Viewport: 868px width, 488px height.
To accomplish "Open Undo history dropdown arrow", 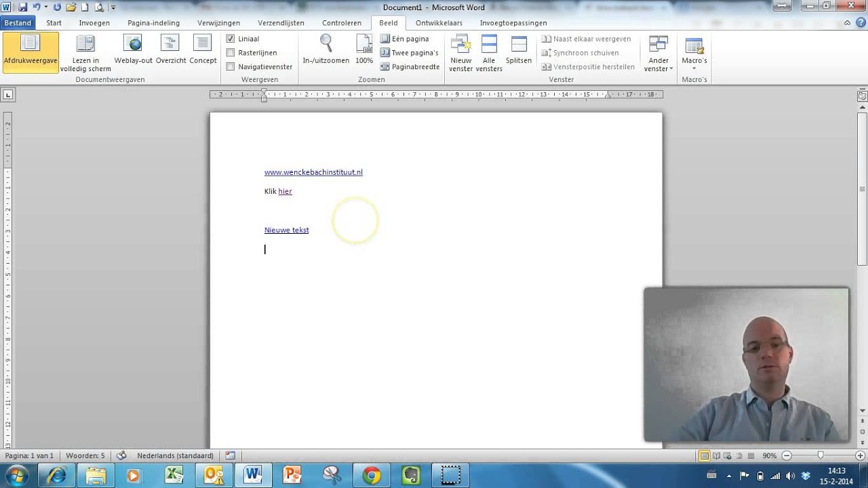I will click(45, 7).
